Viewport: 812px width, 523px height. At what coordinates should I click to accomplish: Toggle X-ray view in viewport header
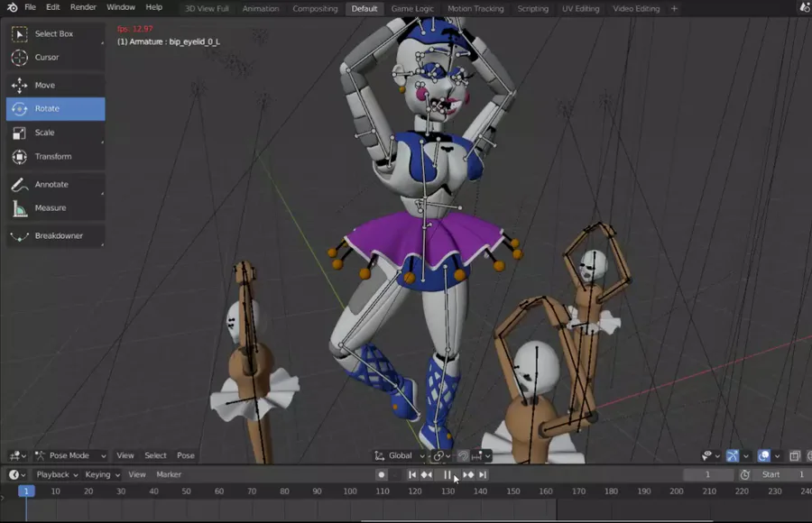(795, 455)
